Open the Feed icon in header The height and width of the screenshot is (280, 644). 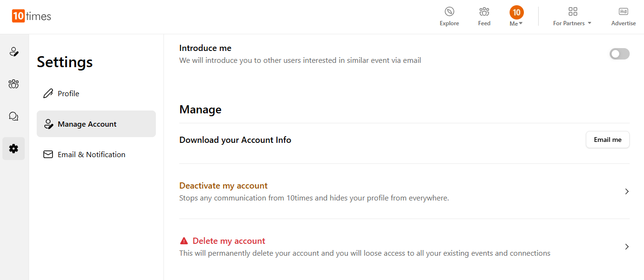click(484, 12)
